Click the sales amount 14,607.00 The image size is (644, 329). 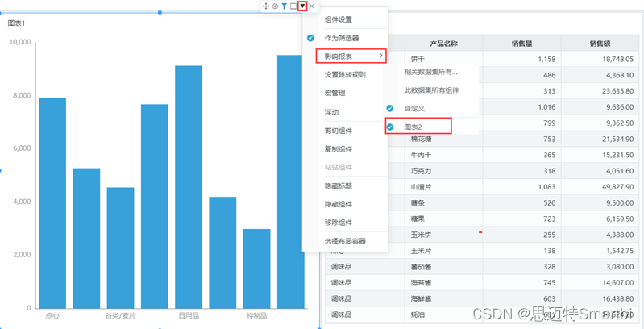[617, 283]
